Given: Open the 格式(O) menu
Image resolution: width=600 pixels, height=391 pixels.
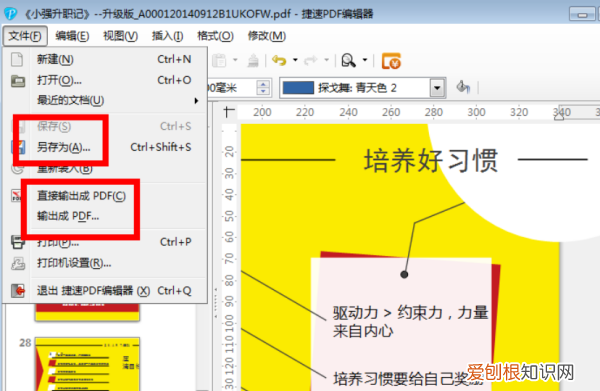Looking at the screenshot, I should [x=215, y=36].
